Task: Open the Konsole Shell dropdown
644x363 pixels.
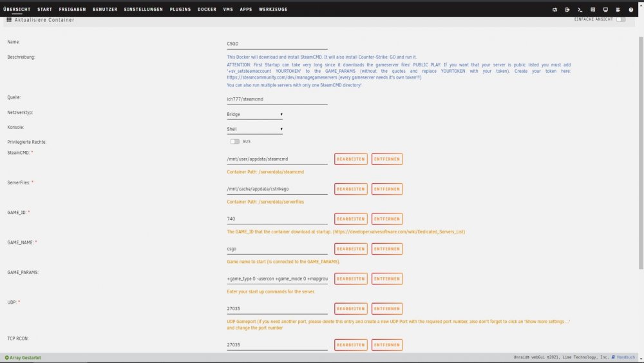Action: pyautogui.click(x=254, y=129)
